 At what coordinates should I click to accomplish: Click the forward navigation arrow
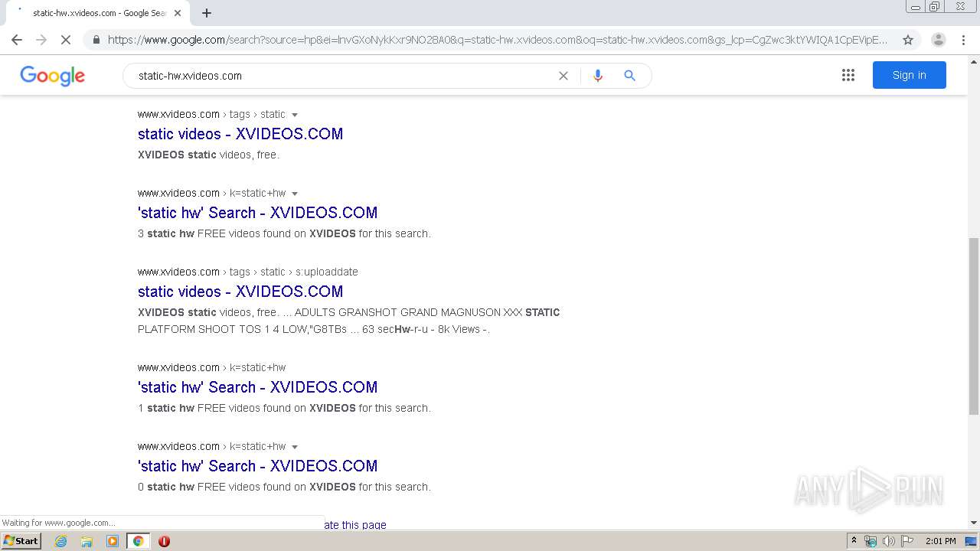(41, 40)
